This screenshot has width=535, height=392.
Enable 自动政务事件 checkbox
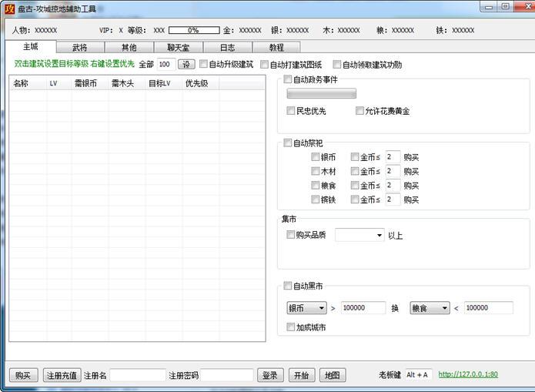[x=288, y=79]
